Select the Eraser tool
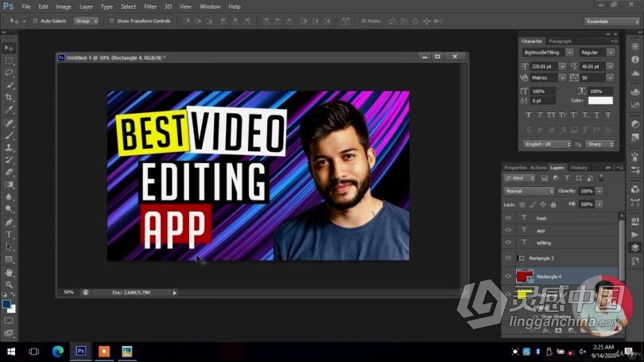This screenshot has height=362, width=644. tap(9, 172)
